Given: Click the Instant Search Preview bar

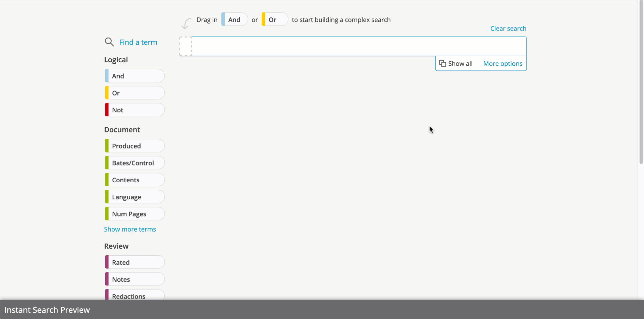Looking at the screenshot, I should pos(322,310).
